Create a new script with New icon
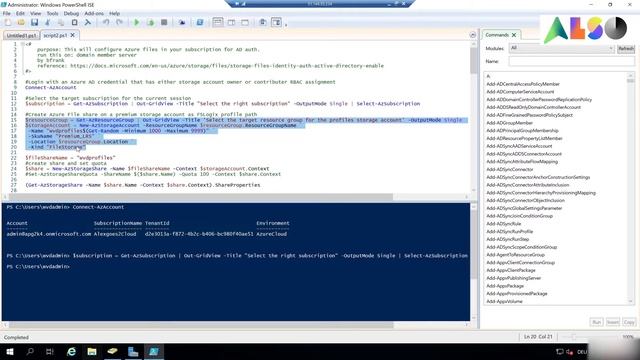640x360 pixels. (8, 22)
